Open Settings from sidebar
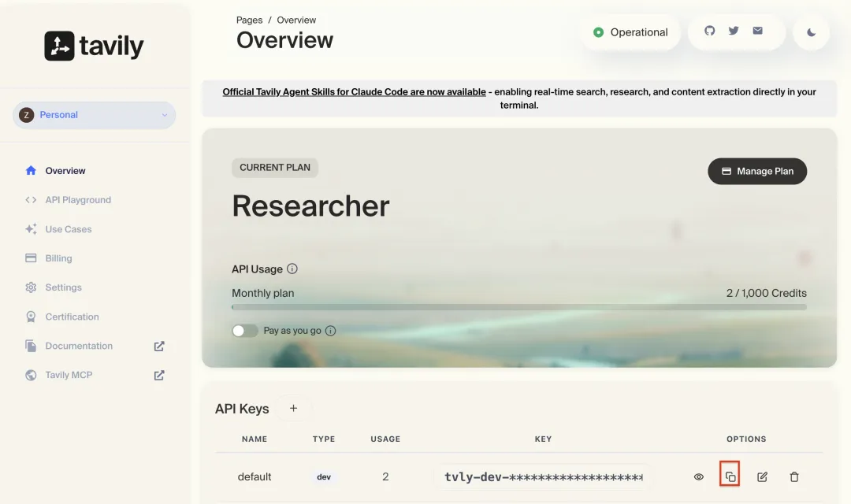Image resolution: width=851 pixels, height=504 pixels. (x=64, y=287)
